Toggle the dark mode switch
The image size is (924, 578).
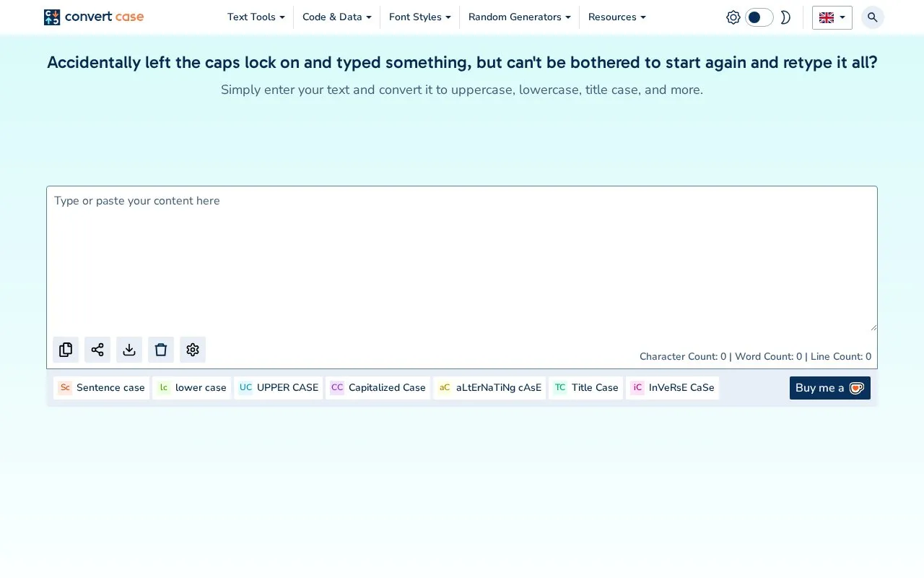759,17
